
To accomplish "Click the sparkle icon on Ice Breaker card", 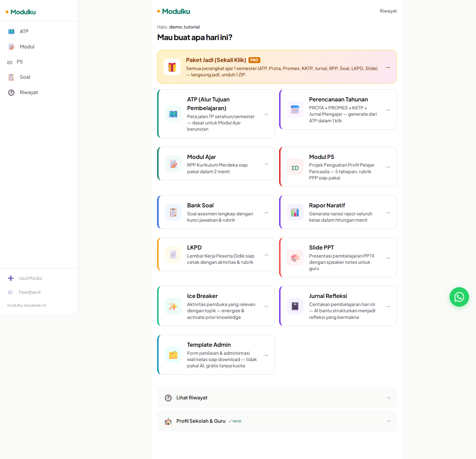I will click(x=173, y=306).
